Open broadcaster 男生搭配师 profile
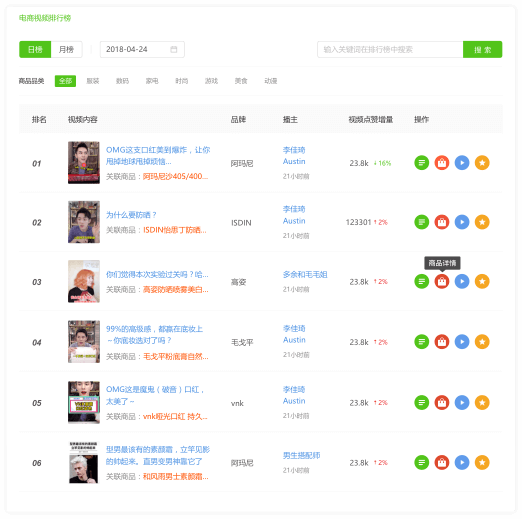 click(x=301, y=455)
